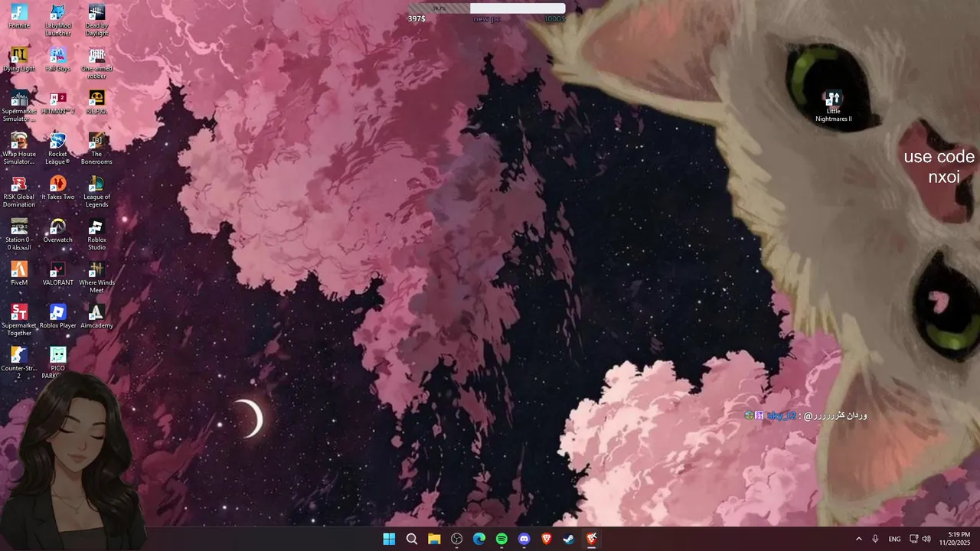Select the Fall Guys desktop icon

(x=57, y=59)
